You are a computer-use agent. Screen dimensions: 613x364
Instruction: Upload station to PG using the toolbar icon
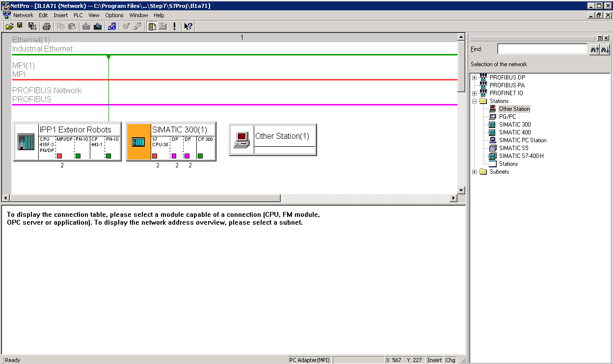pyautogui.click(x=97, y=26)
